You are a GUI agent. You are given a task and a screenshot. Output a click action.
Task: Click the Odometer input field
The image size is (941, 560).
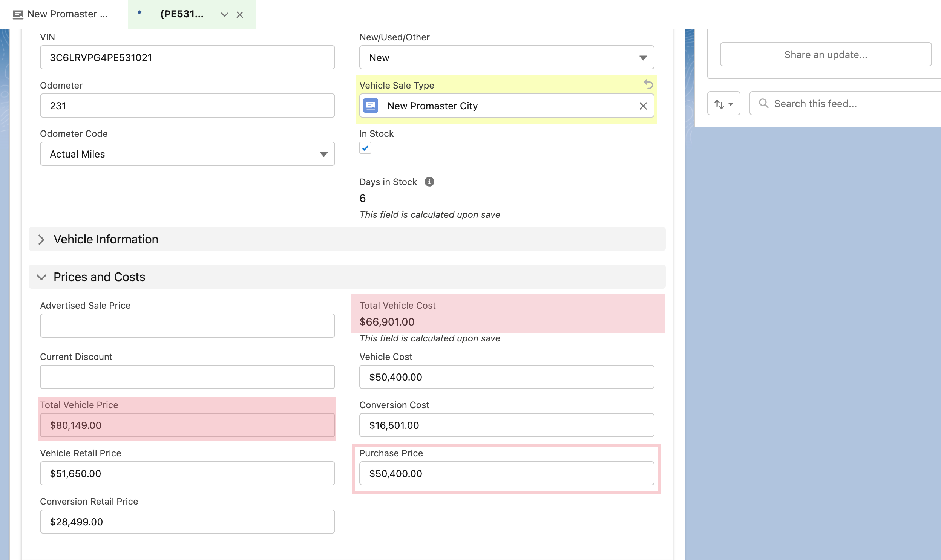(187, 106)
